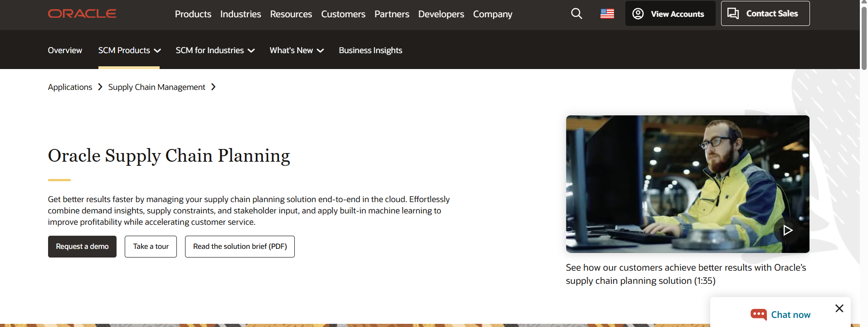Open the Products menu
Viewport: 868px width, 327px height.
tap(193, 14)
